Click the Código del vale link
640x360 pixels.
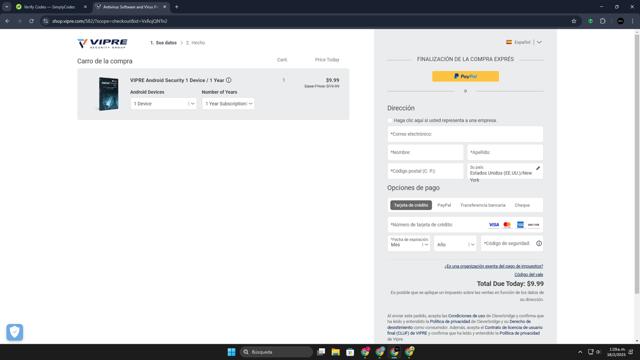tap(529, 274)
